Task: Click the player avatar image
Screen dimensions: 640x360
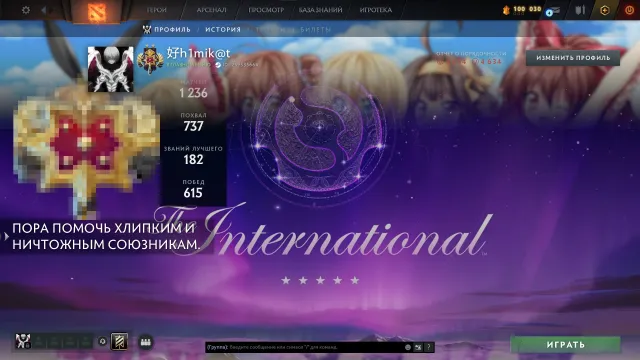Action: point(111,69)
